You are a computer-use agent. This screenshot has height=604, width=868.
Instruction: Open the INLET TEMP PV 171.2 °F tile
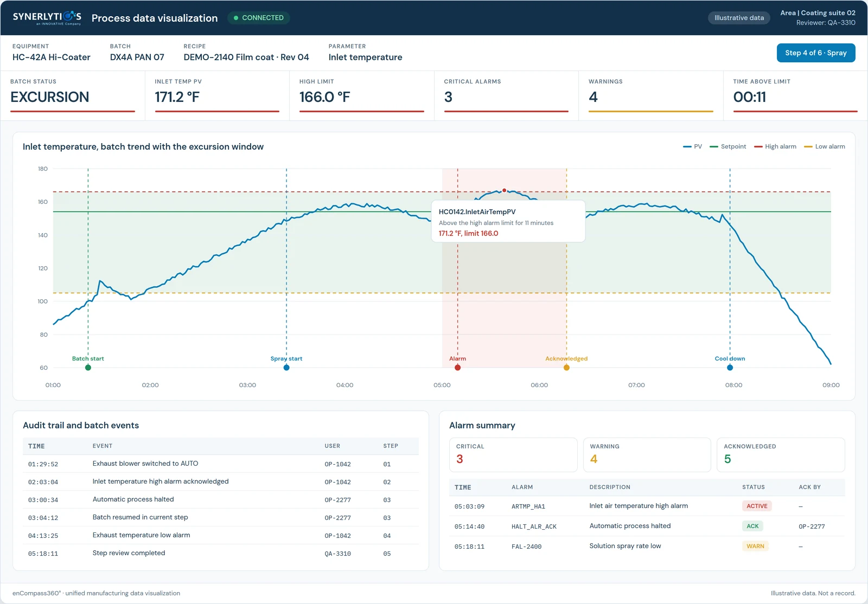coord(217,95)
